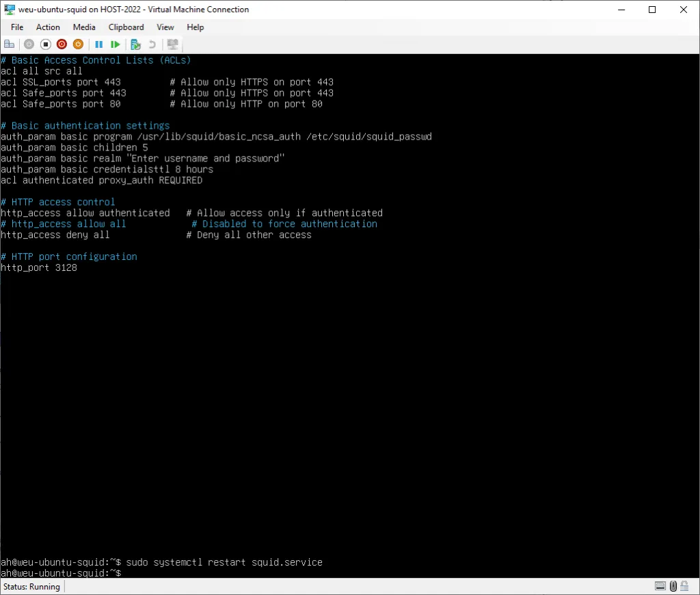Click the Enhanced Session monitor icon
700x595 pixels.
tap(173, 44)
